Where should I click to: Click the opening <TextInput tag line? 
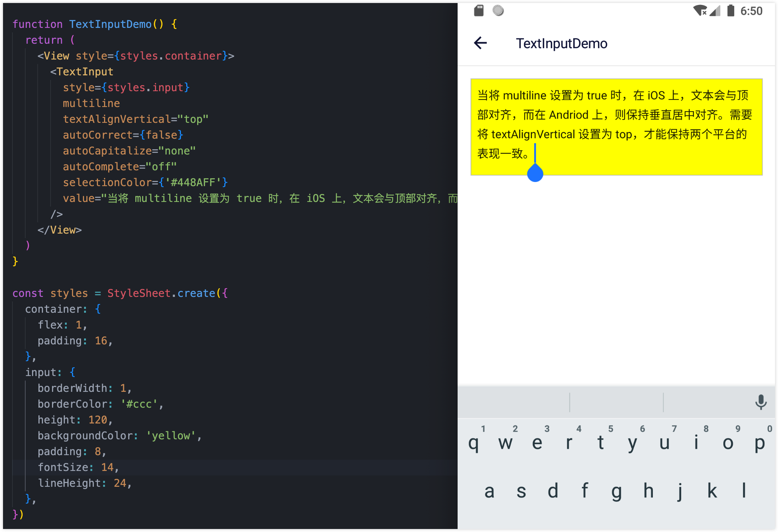[x=82, y=72]
